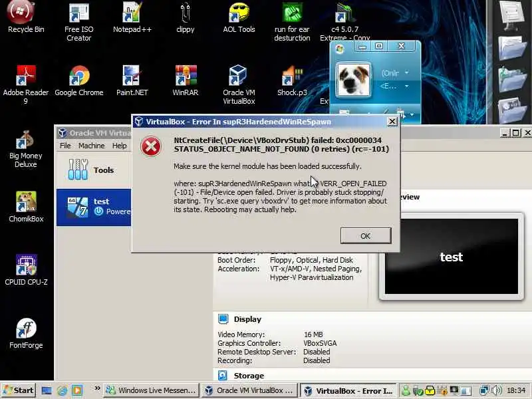532x399 pixels.
Task: Click the Messenger logo icon in titlebar
Action: [340, 49]
